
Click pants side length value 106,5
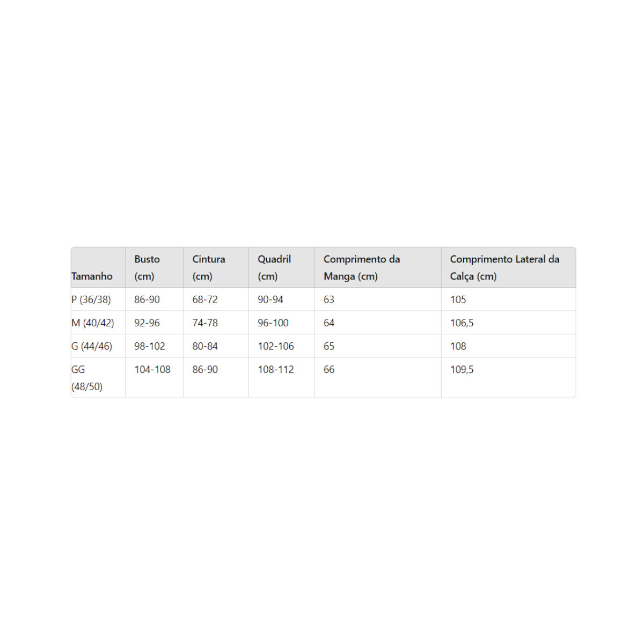click(x=462, y=323)
